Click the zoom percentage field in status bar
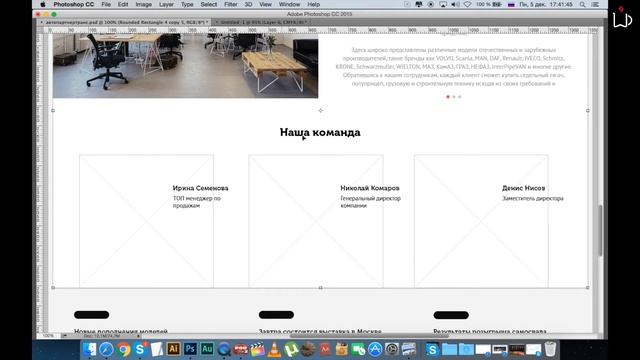640x360 pixels. coord(49,336)
